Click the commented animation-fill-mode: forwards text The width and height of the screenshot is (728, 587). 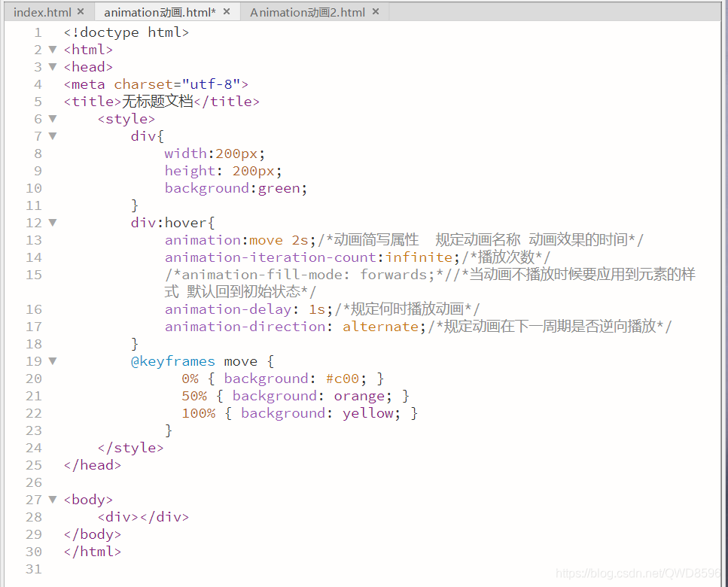click(304, 275)
